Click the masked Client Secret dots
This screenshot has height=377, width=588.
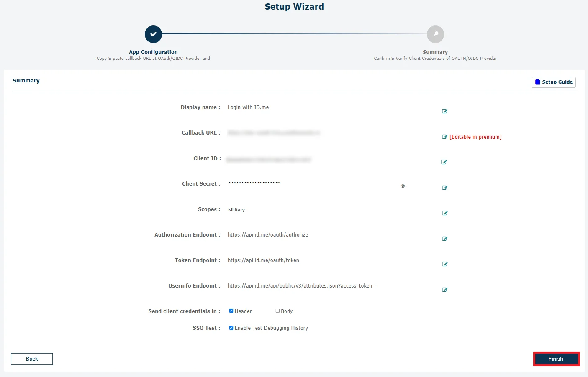point(254,183)
